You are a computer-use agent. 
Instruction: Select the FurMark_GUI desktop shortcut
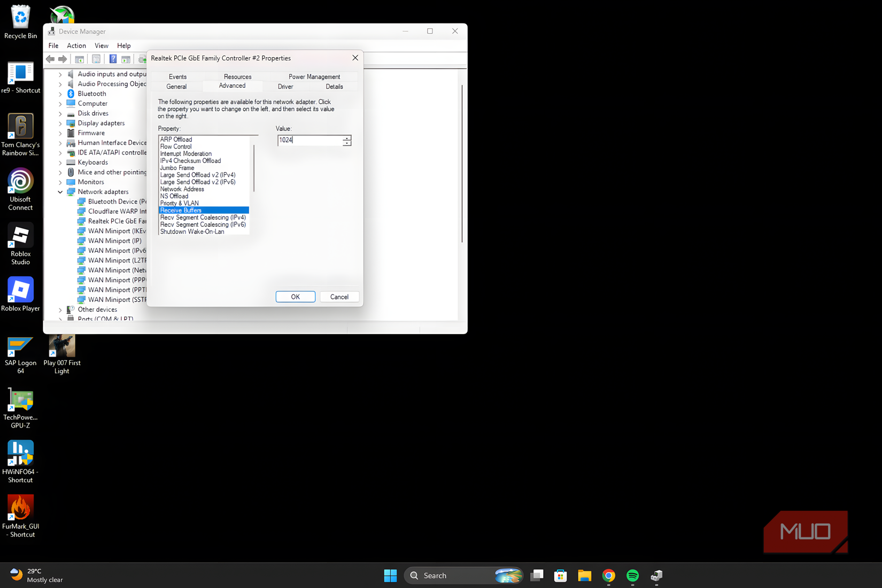(20, 516)
